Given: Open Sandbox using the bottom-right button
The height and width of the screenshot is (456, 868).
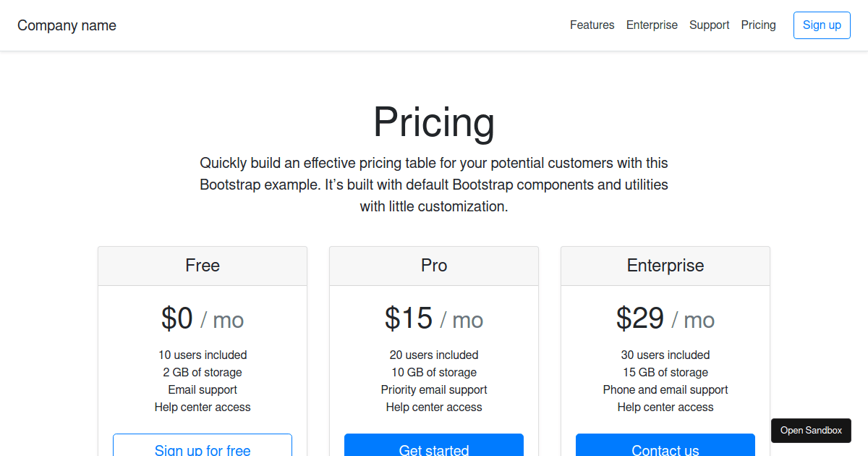Looking at the screenshot, I should click(811, 430).
